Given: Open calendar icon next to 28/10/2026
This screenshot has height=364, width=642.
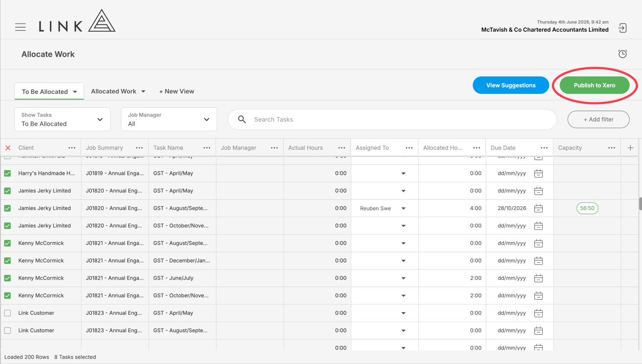Looking at the screenshot, I should point(538,208).
